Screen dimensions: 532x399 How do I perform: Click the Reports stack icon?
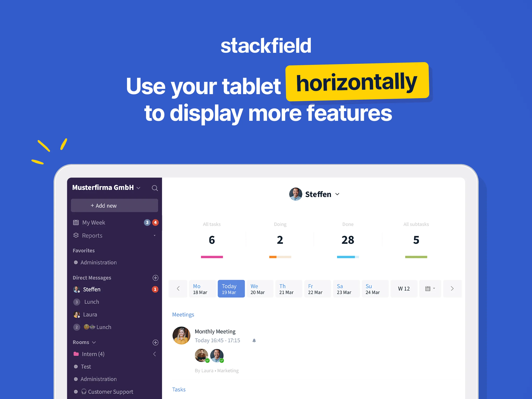77,235
